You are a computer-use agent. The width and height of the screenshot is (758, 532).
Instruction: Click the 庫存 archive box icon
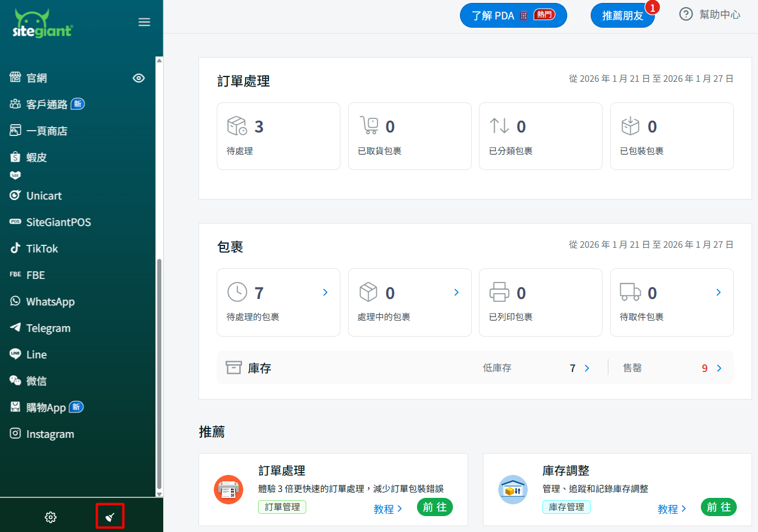click(x=234, y=368)
